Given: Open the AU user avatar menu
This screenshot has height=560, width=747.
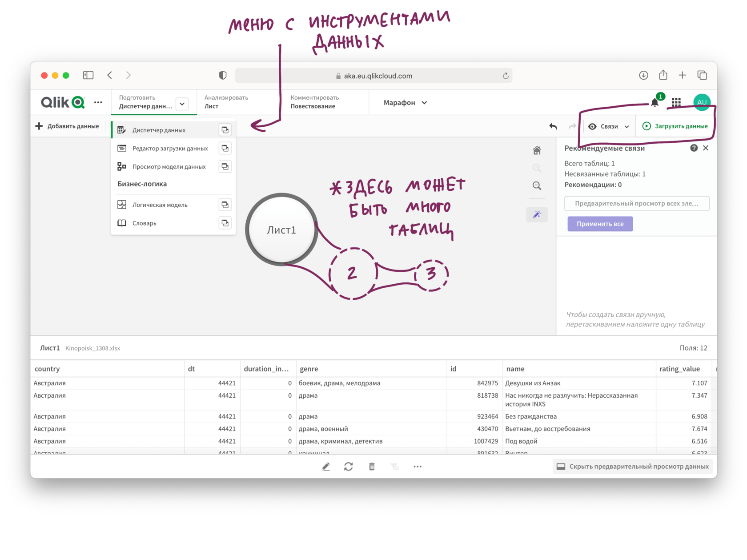Looking at the screenshot, I should point(702,102).
